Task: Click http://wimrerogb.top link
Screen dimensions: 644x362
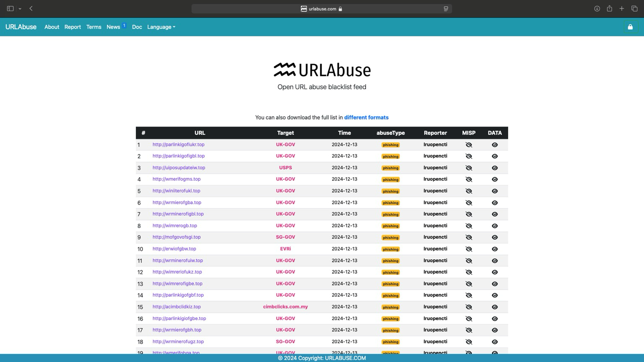Action: (175, 226)
